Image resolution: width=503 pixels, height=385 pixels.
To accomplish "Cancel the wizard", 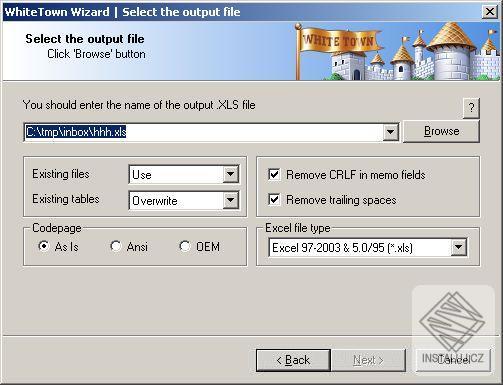I will [x=453, y=360].
